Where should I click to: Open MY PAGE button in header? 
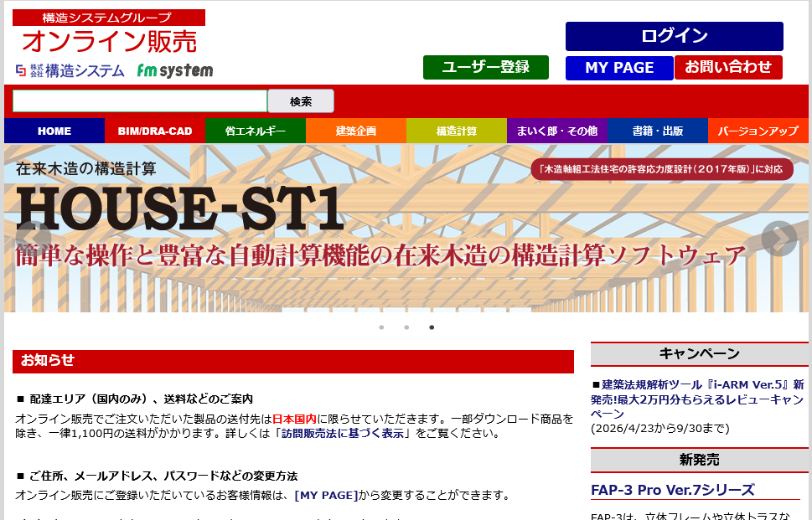pyautogui.click(x=619, y=68)
